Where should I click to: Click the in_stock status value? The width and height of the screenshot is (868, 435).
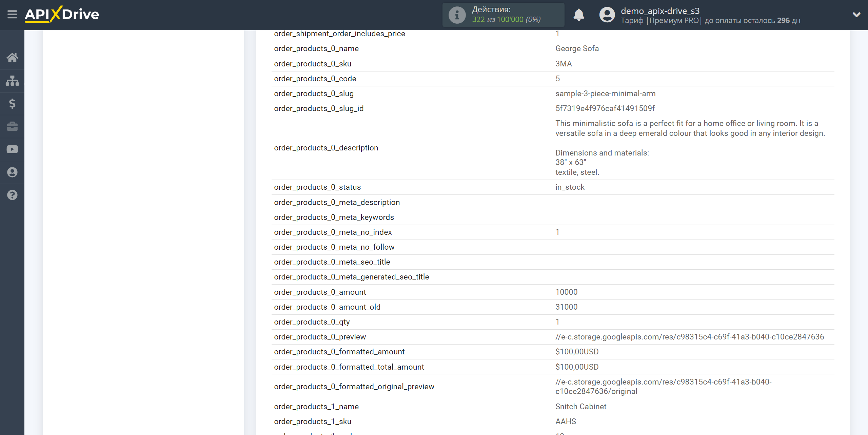(570, 187)
